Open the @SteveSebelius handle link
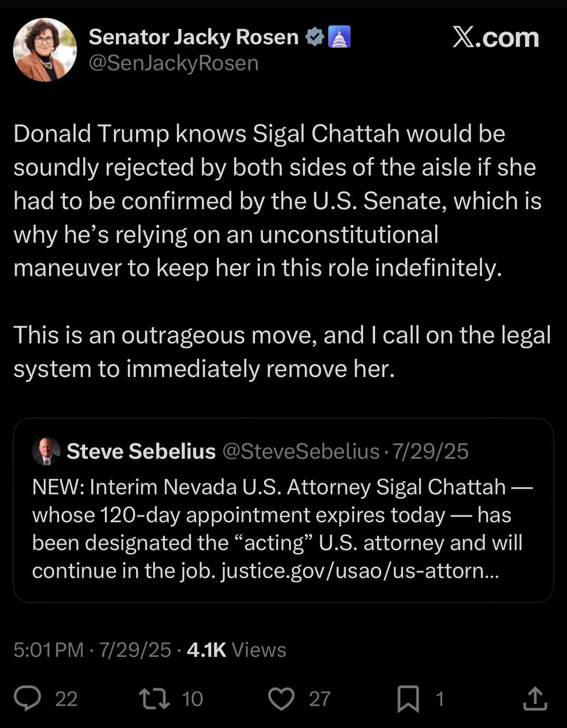The height and width of the screenshot is (728, 567). [301, 451]
